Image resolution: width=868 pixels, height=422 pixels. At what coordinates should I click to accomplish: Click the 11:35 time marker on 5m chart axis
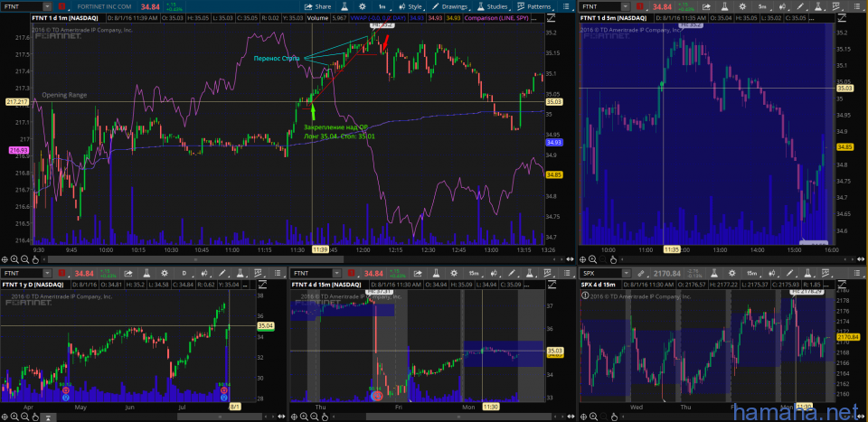point(672,249)
